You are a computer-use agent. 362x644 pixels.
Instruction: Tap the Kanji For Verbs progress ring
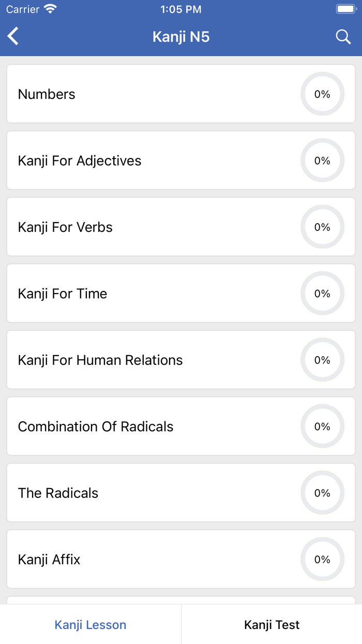(322, 227)
